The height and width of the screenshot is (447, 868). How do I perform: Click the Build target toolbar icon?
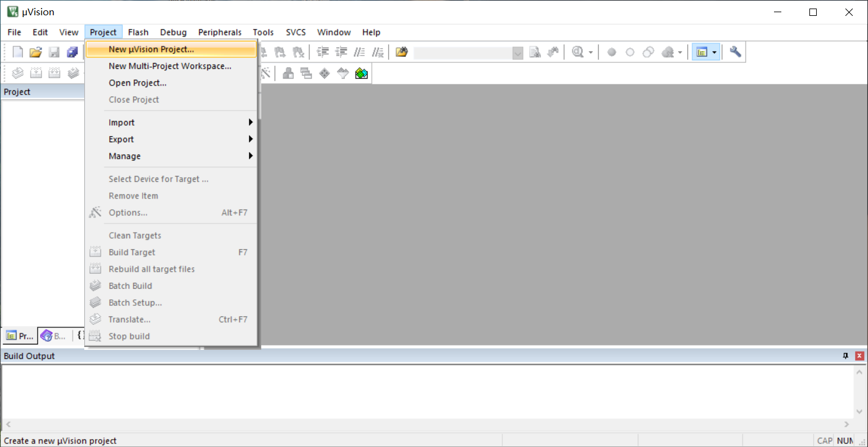point(36,73)
